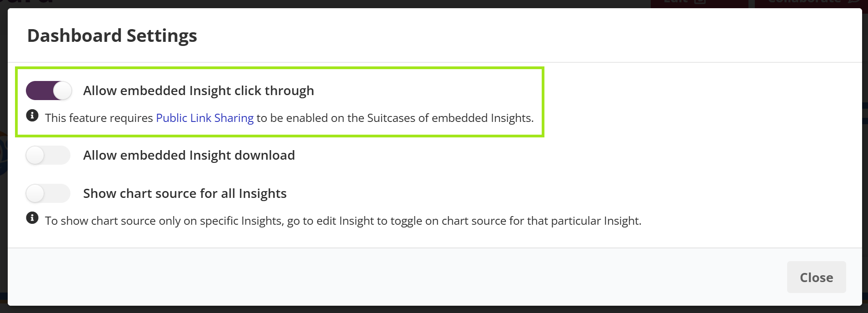The height and width of the screenshot is (313, 868).
Task: Click the dimmed Edit pencil icon behind dialog
Action: pos(700,2)
